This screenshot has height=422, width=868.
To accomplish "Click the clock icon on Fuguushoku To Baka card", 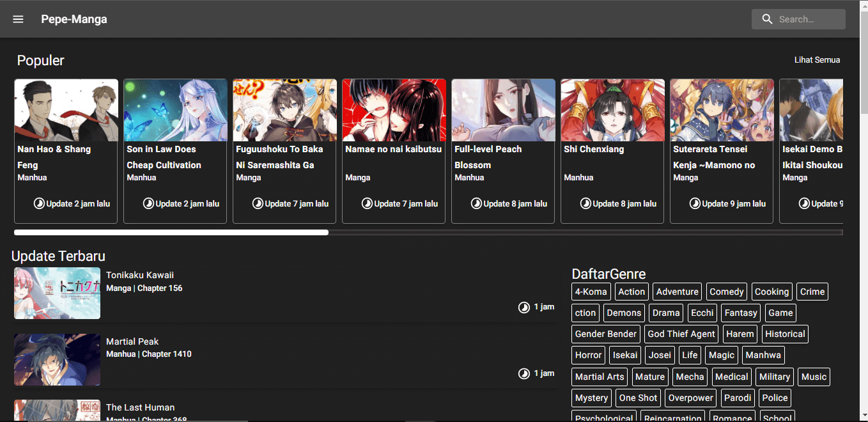I will pyautogui.click(x=258, y=203).
